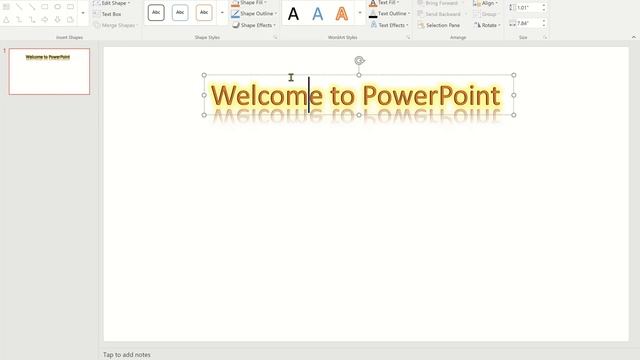Click the shape height field showing 1.01"
Screen dimensions: 640x360
tap(528, 8)
